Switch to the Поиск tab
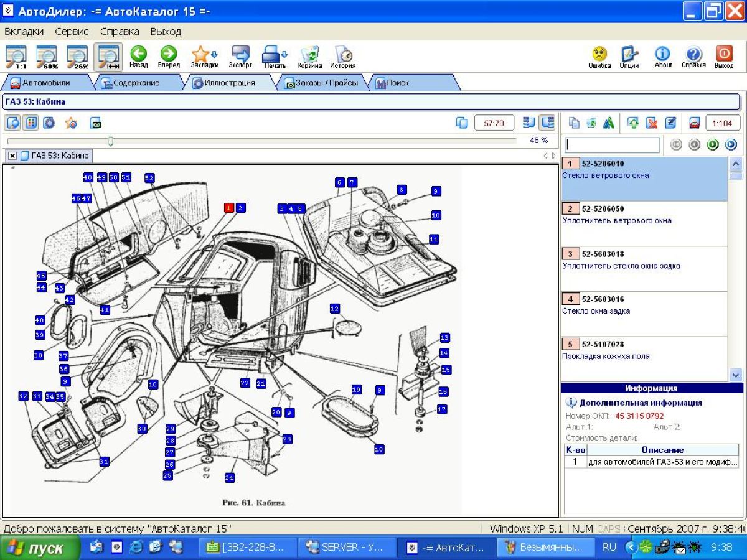 [x=413, y=83]
